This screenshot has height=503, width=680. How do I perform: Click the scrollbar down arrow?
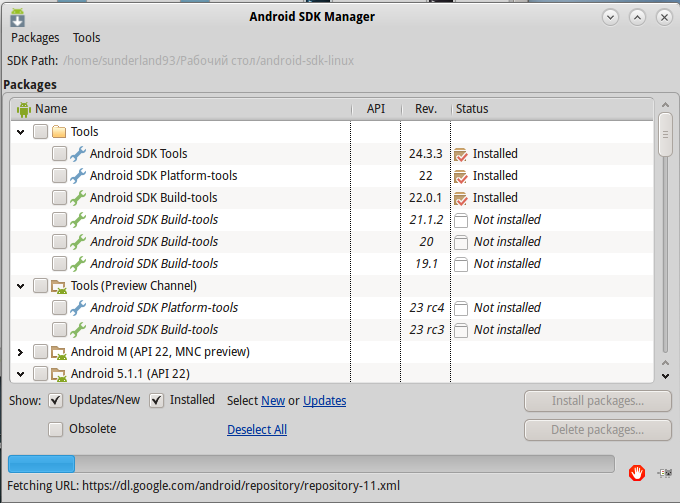(x=665, y=376)
